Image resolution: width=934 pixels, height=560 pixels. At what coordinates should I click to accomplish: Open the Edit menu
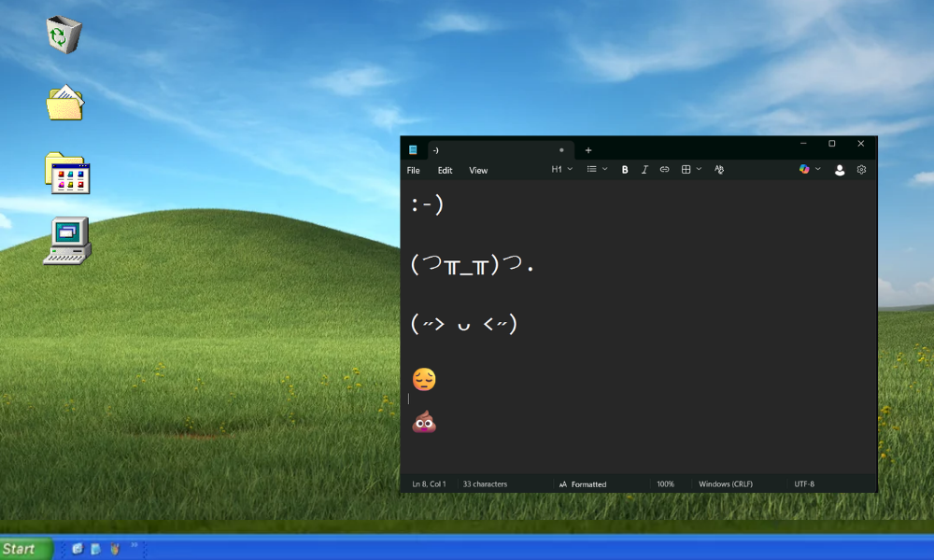pyautogui.click(x=445, y=170)
